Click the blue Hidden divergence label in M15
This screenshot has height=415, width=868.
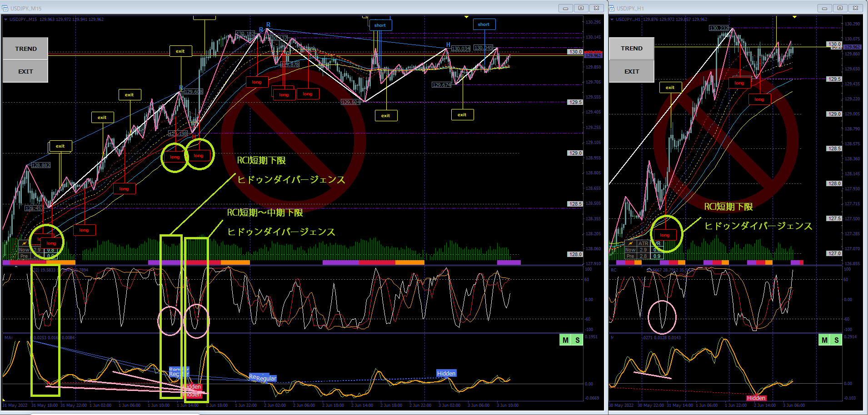coord(446,373)
